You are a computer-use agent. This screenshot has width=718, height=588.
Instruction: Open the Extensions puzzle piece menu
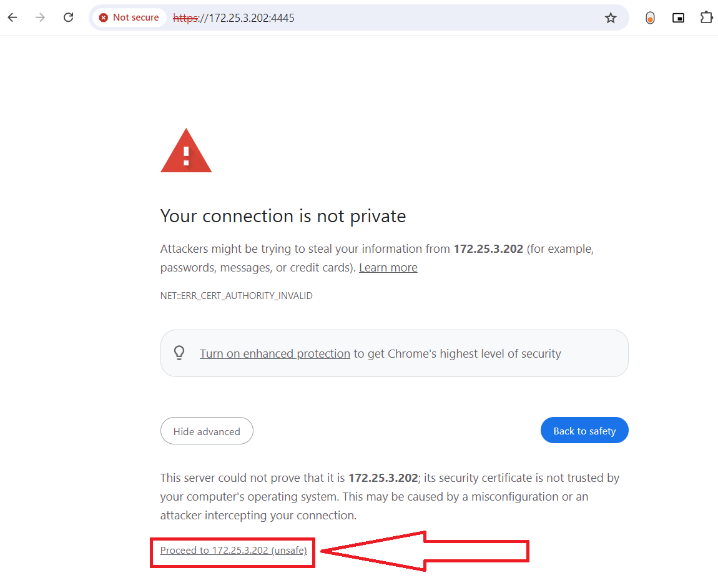706,17
